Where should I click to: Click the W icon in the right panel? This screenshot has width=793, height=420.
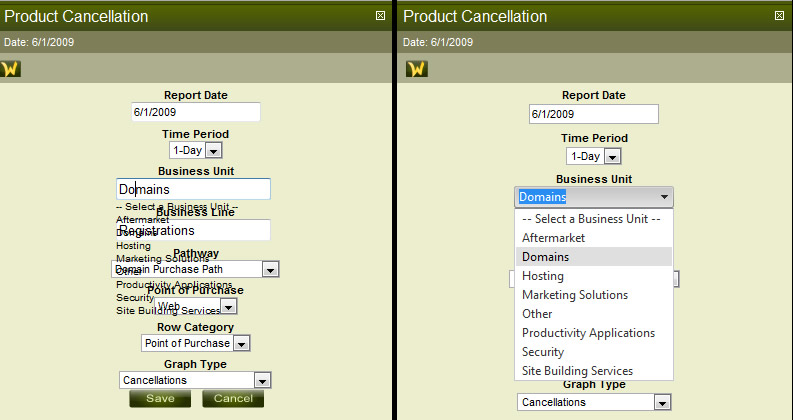416,69
